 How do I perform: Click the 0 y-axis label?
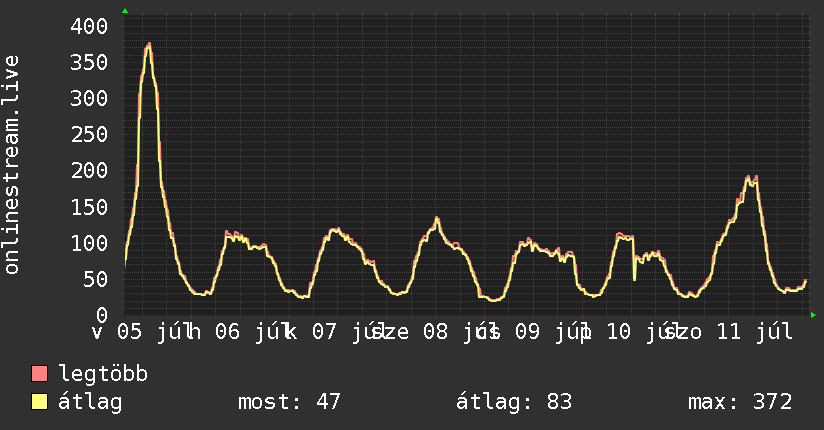pyautogui.click(x=102, y=315)
